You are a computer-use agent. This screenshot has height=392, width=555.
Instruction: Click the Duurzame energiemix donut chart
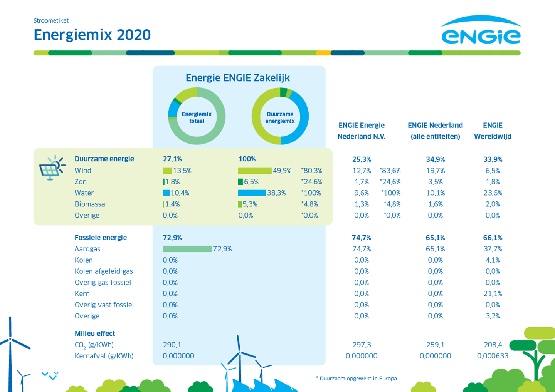coord(280,116)
